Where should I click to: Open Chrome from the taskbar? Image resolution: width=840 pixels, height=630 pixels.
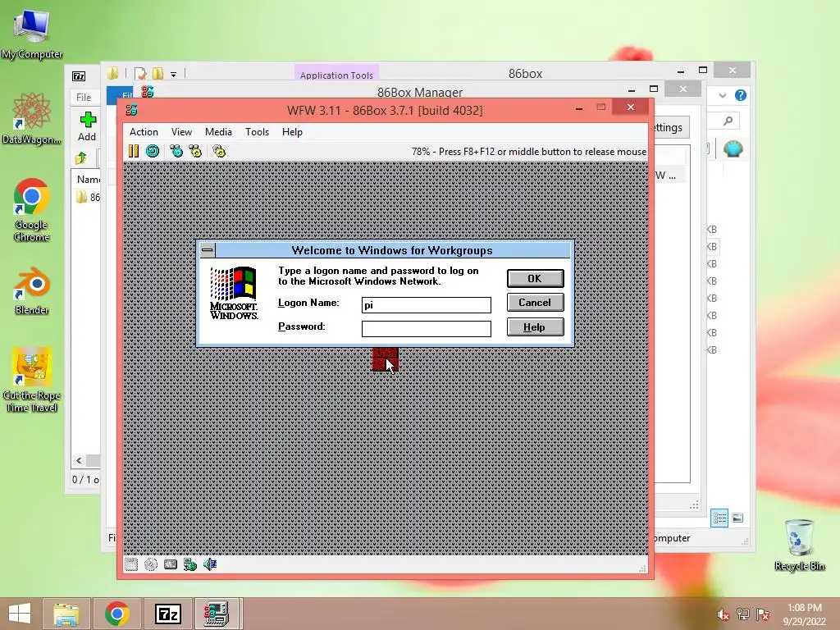tap(116, 614)
